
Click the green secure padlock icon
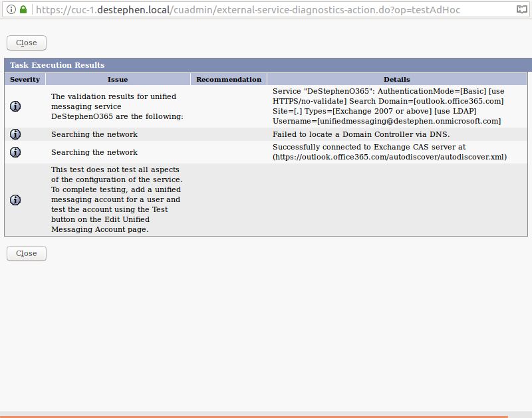tap(23, 9)
